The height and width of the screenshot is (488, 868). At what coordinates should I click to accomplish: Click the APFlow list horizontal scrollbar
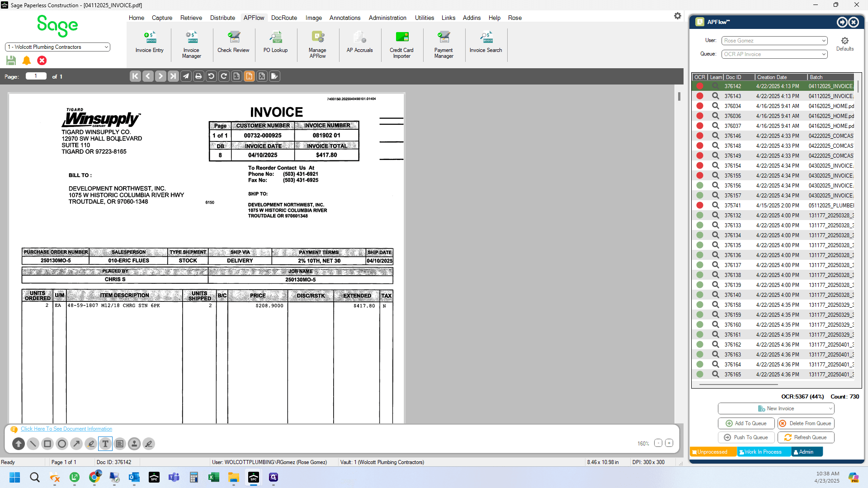coord(739,385)
